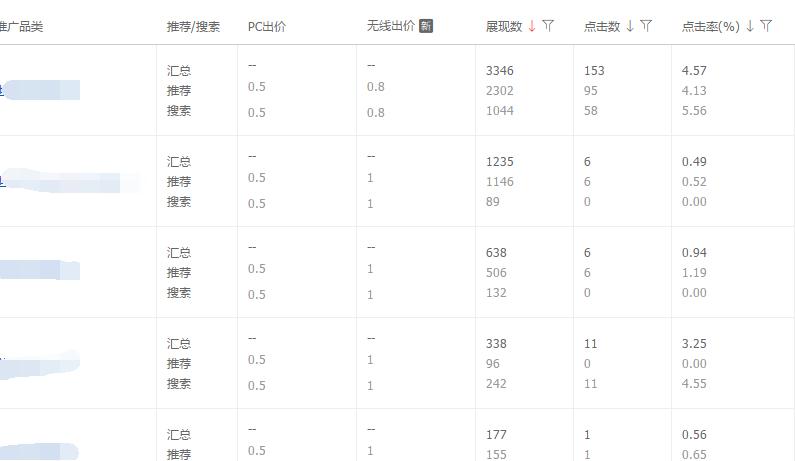Click the 点击数 column header text

602,26
